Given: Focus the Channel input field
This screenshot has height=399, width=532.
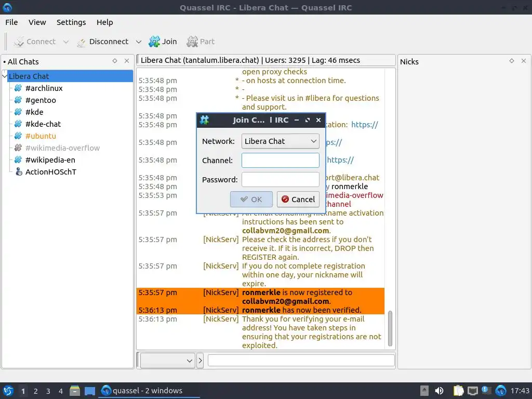Looking at the screenshot, I should [280, 160].
